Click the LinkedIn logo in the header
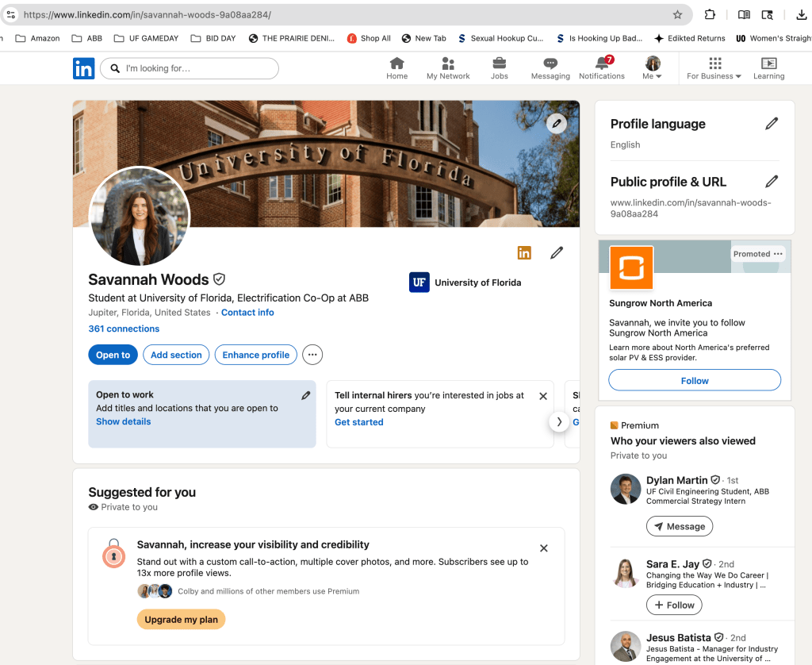 point(83,69)
